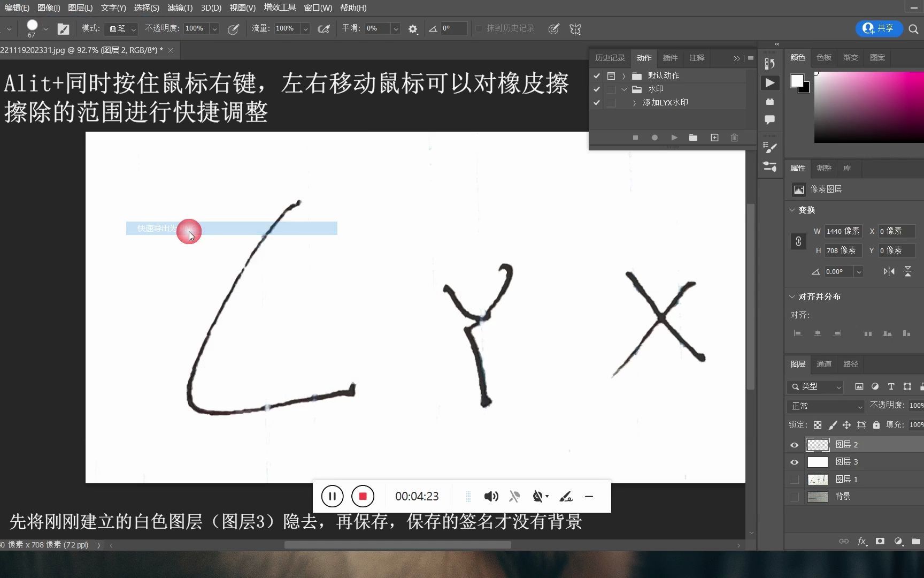Open smoothing options gear
Screen dimensions: 924x578
[413, 29]
